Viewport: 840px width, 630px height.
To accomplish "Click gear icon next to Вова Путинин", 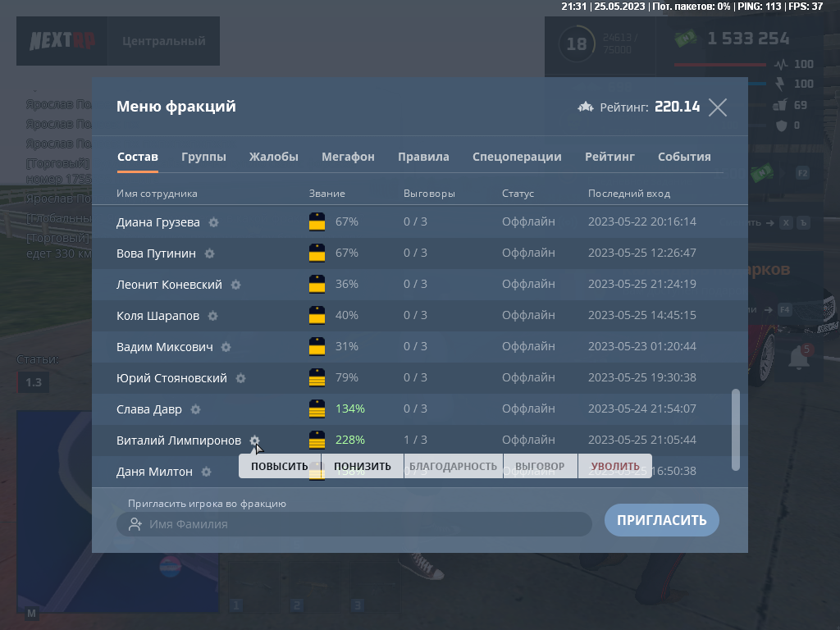I will (210, 253).
